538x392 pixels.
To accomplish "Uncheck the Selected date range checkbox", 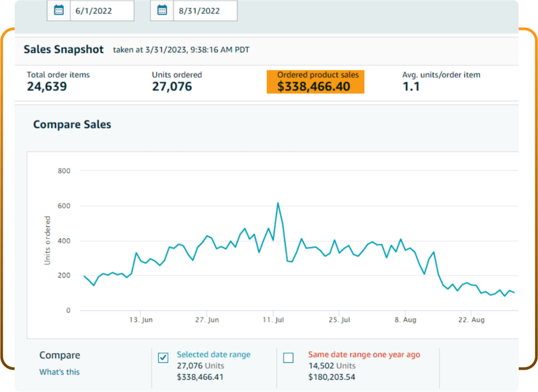I will tap(163, 358).
